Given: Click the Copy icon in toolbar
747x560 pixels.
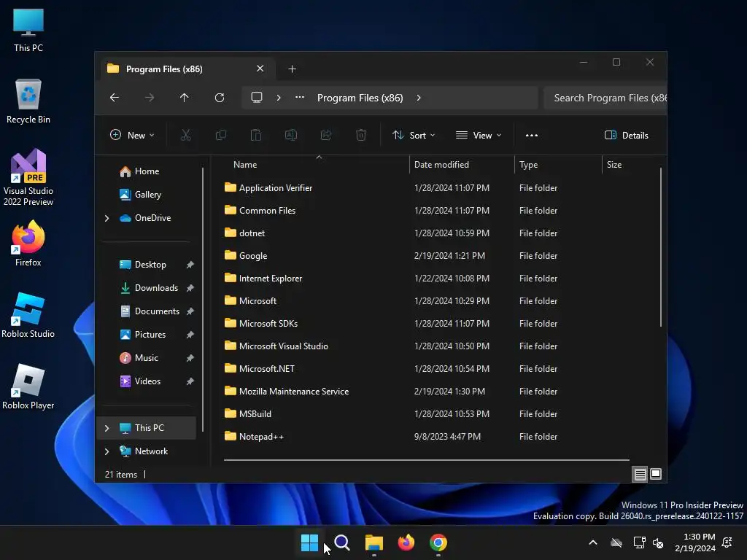Looking at the screenshot, I should pyautogui.click(x=220, y=135).
